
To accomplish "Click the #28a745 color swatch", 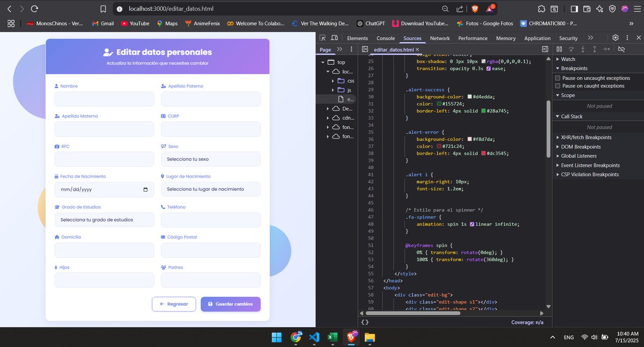I will 483,111.
